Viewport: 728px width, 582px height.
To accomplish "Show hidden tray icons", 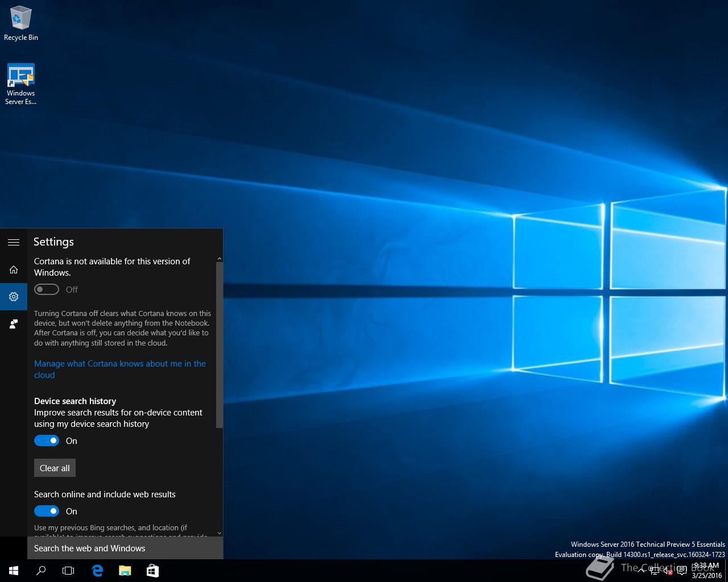I will point(641,571).
